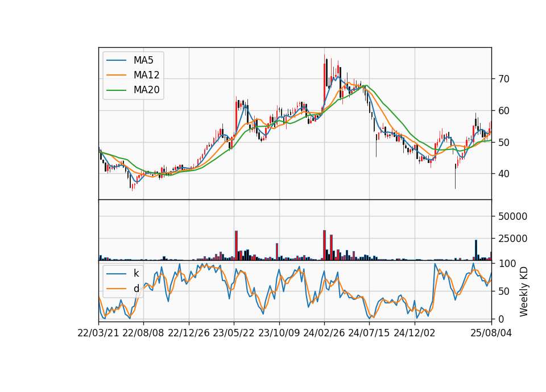The width and height of the screenshot is (546, 392).
Task: Click the d orange legend line sample
Action: 116,289
